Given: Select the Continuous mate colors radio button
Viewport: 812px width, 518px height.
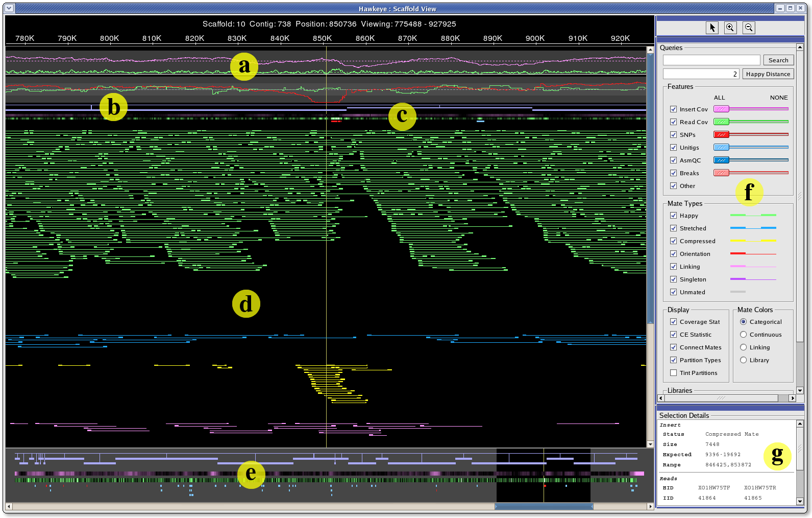Looking at the screenshot, I should (x=743, y=335).
